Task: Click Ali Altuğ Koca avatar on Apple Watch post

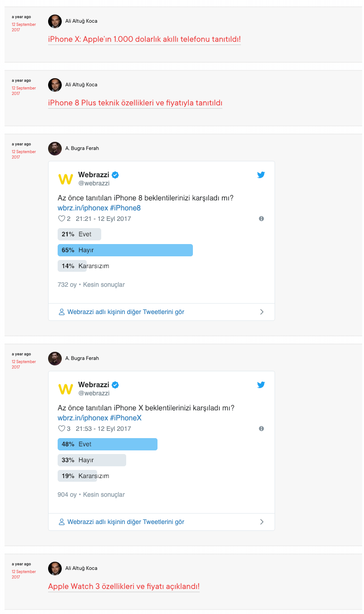Action: click(x=55, y=568)
